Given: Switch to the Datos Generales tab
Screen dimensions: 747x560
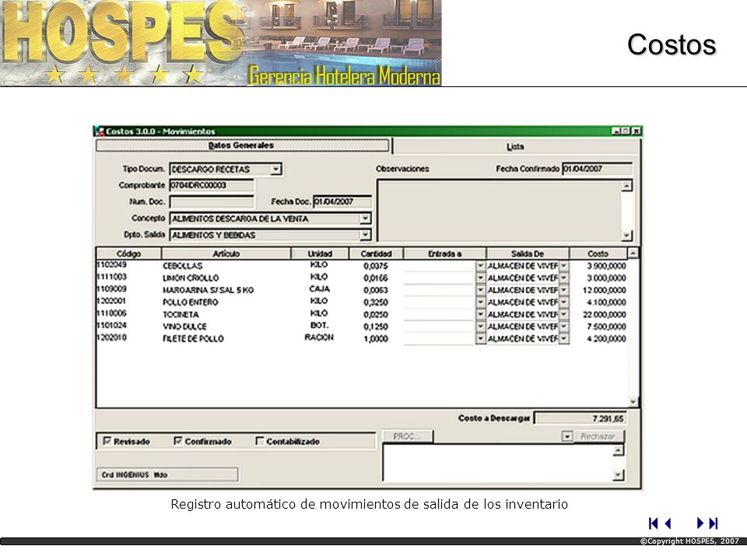Looking at the screenshot, I should (x=242, y=145).
